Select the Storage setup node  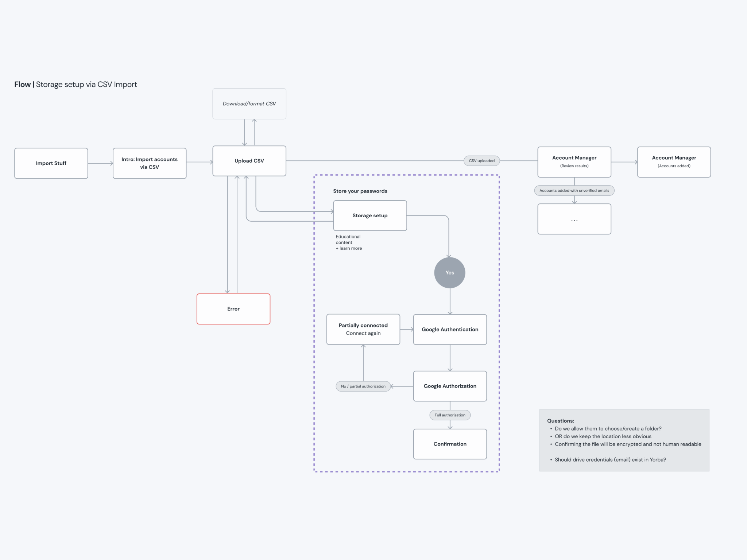click(x=370, y=215)
